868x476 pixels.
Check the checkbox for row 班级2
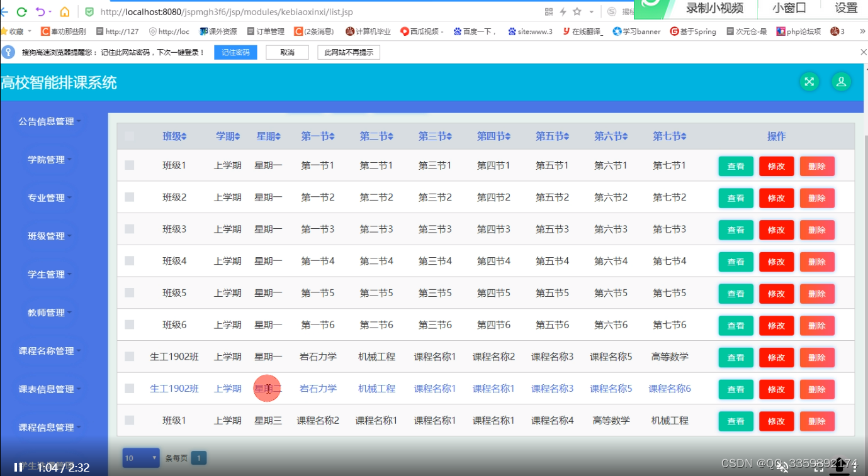click(129, 197)
